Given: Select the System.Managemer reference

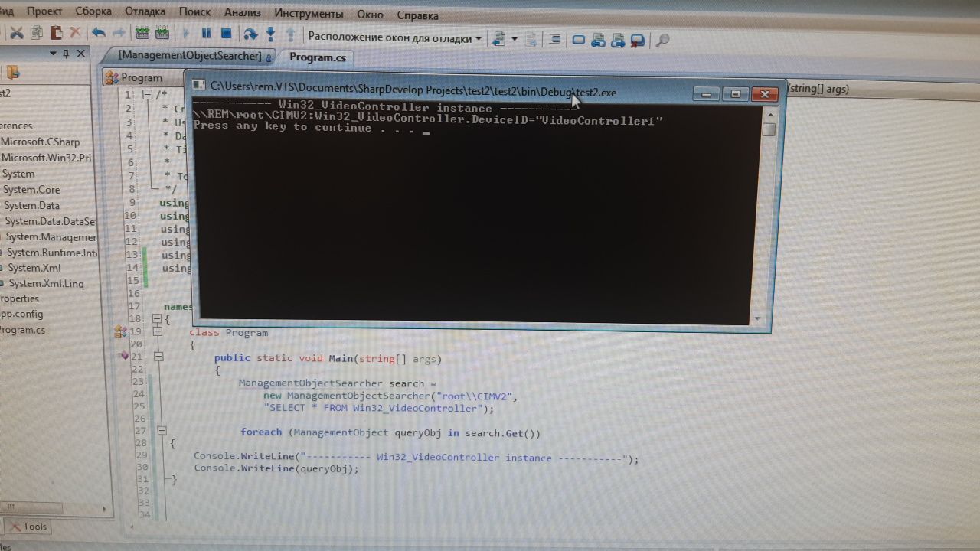Looking at the screenshot, I should click(51, 237).
